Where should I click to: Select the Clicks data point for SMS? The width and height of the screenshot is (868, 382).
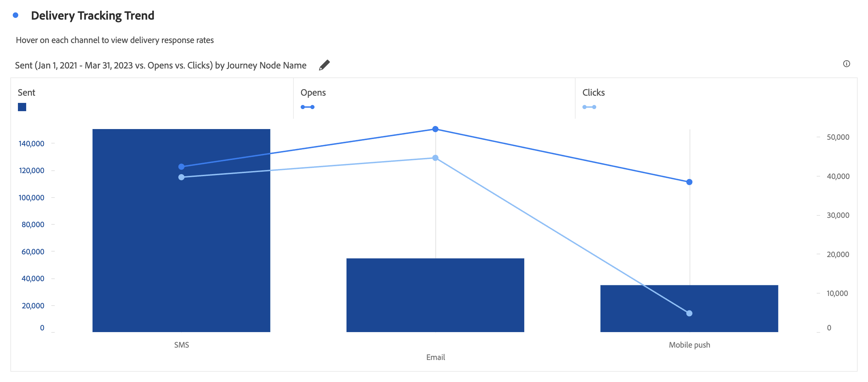point(182,177)
